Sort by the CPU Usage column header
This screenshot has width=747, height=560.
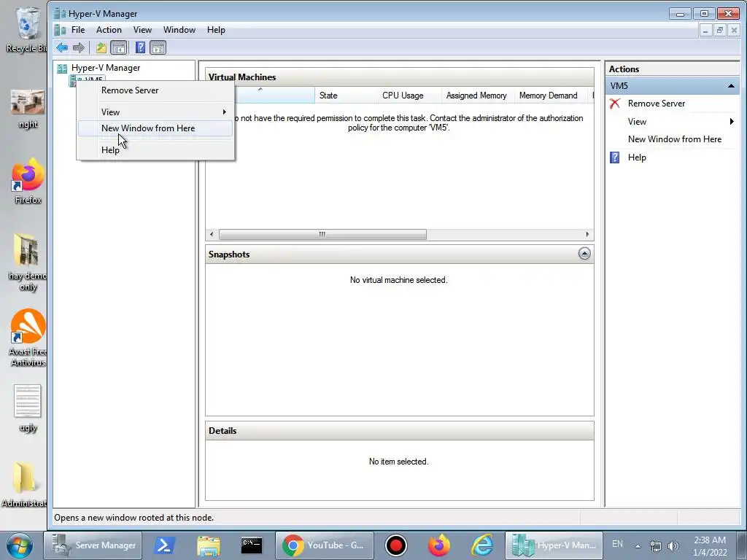tap(410, 96)
